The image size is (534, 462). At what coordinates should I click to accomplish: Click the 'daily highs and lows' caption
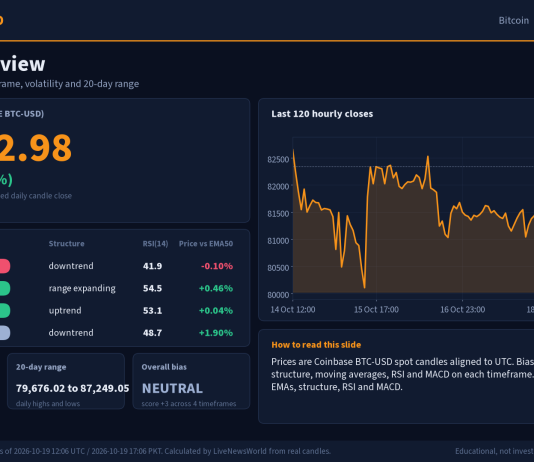tap(48, 404)
